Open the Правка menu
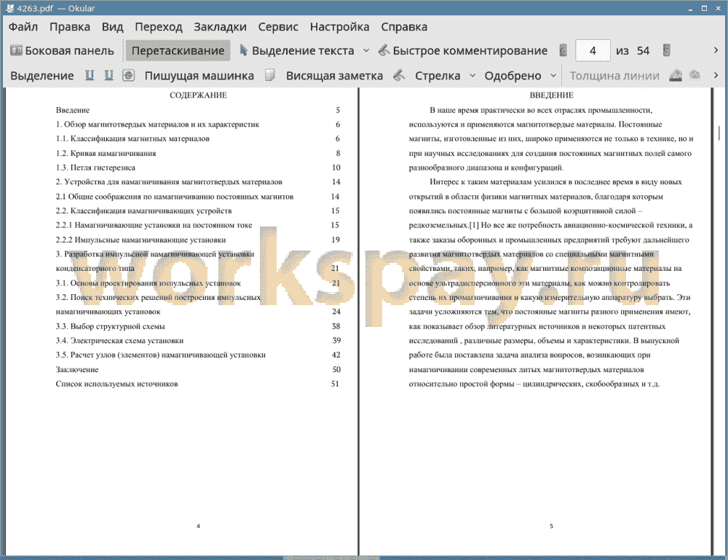Image resolution: width=728 pixels, height=560 pixels. (70, 27)
